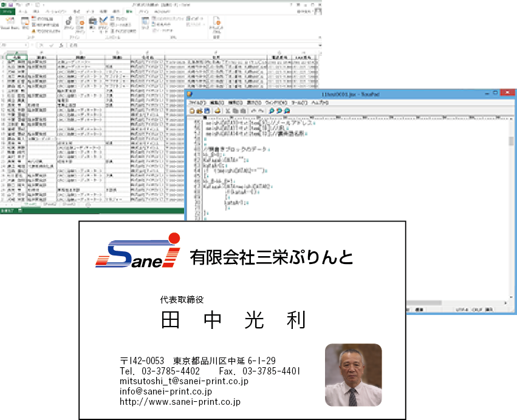The image size is (517, 420).
Task: Toggle Design Mode in the Controls group
Action: point(103,25)
